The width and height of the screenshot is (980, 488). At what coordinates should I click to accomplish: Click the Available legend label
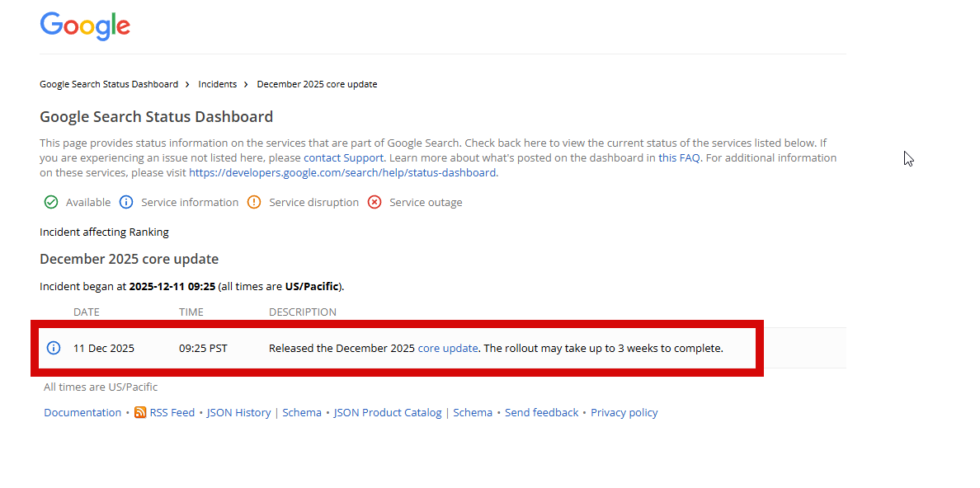pyautogui.click(x=88, y=203)
